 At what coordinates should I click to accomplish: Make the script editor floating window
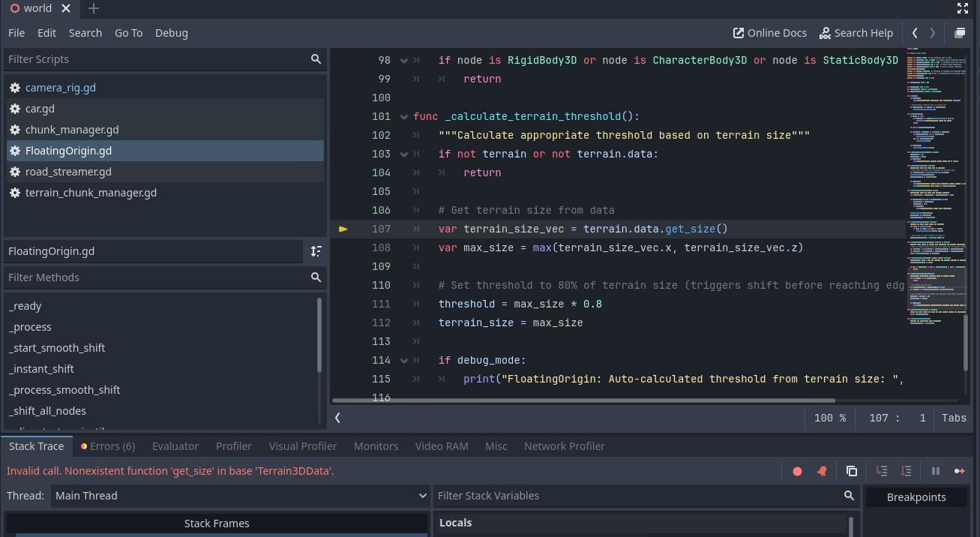tap(960, 33)
